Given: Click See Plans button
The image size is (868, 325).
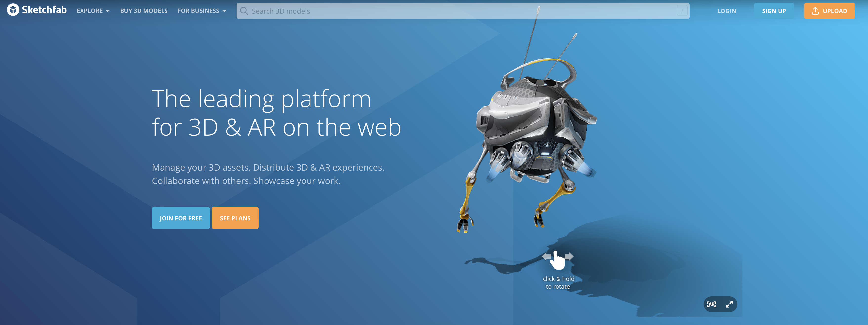Looking at the screenshot, I should (235, 218).
